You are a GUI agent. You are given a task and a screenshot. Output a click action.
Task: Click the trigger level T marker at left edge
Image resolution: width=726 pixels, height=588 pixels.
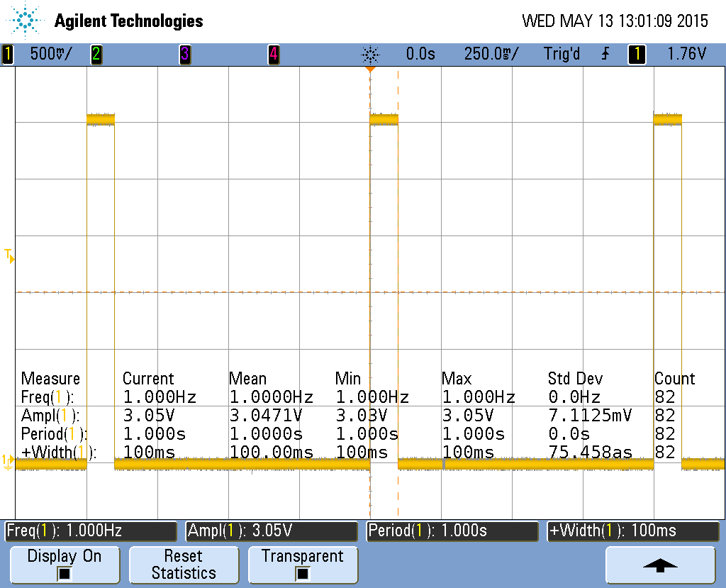(x=9, y=256)
